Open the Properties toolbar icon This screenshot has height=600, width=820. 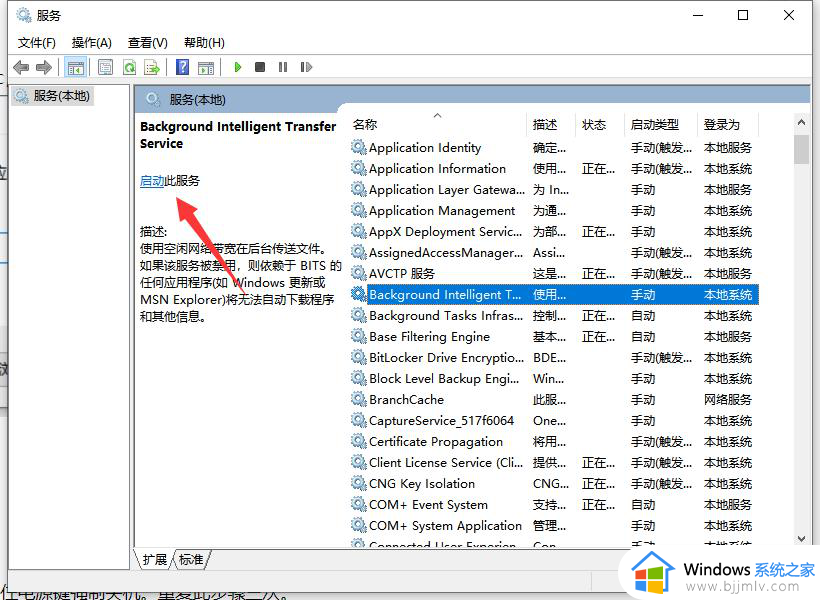tap(106, 67)
